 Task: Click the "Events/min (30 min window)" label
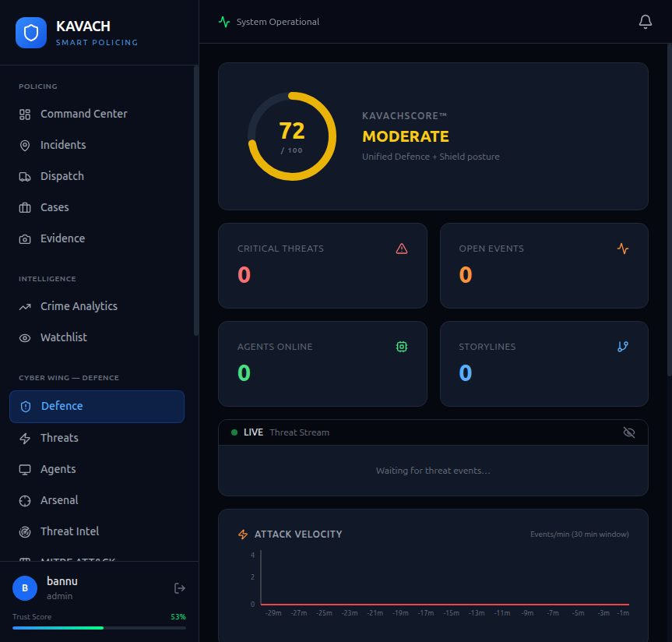(579, 534)
